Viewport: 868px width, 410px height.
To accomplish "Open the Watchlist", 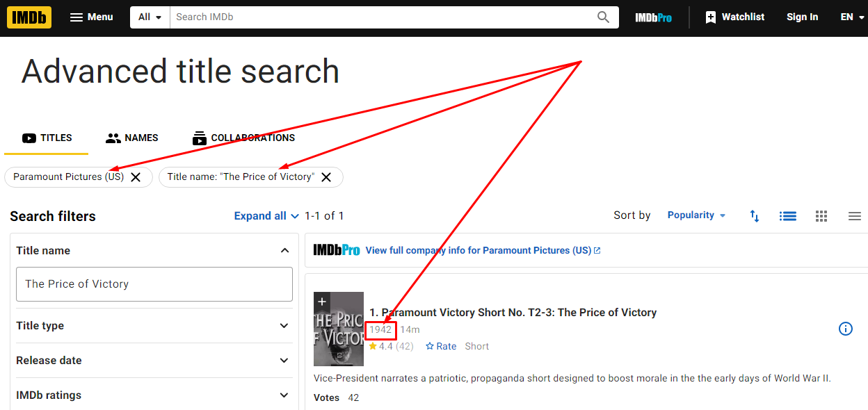I will (x=734, y=17).
